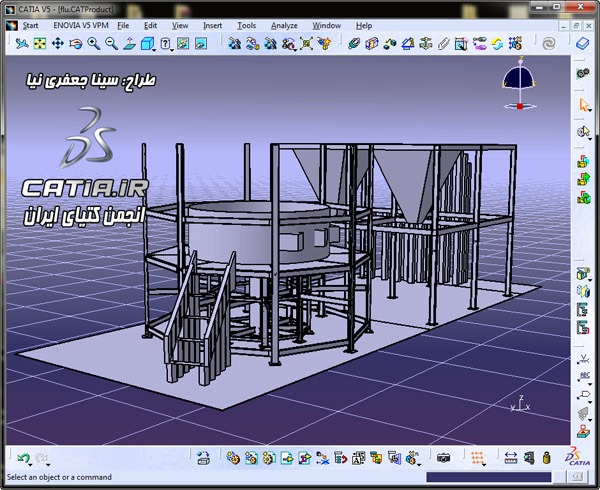Image resolution: width=600 pixels, height=490 pixels.
Task: Click the Contact Constraint icon
Action: [372, 44]
